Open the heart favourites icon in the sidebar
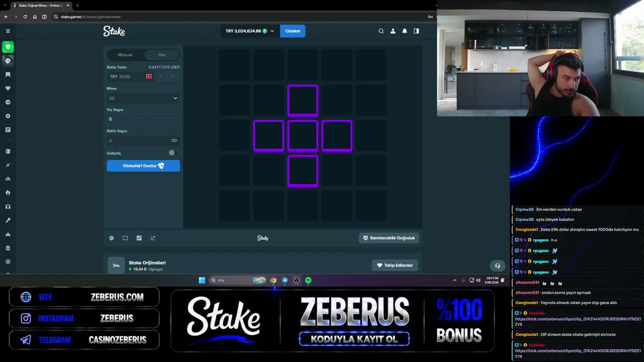Screen dimensions: 644x362 [x=8, y=88]
